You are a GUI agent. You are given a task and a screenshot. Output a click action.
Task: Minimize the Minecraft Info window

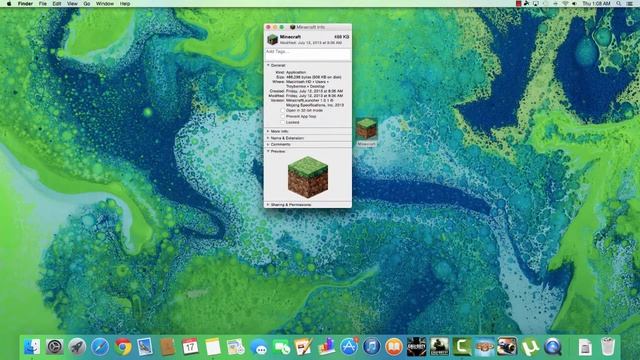(x=275, y=27)
